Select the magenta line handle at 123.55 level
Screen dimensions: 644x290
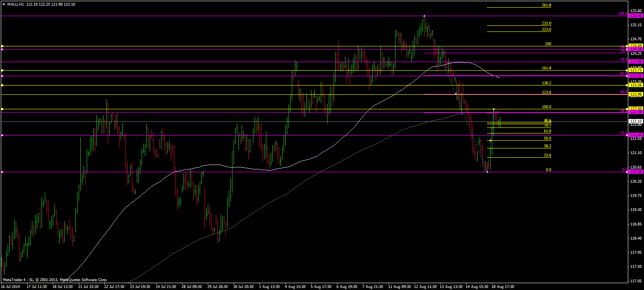pyautogui.click(x=2, y=76)
